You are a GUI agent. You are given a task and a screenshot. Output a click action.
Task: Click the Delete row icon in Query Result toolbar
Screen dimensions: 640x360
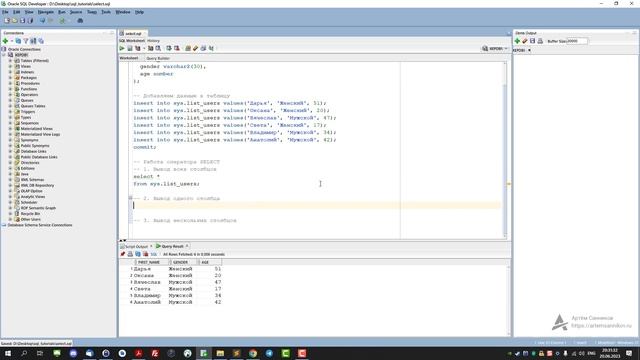click(x=146, y=254)
